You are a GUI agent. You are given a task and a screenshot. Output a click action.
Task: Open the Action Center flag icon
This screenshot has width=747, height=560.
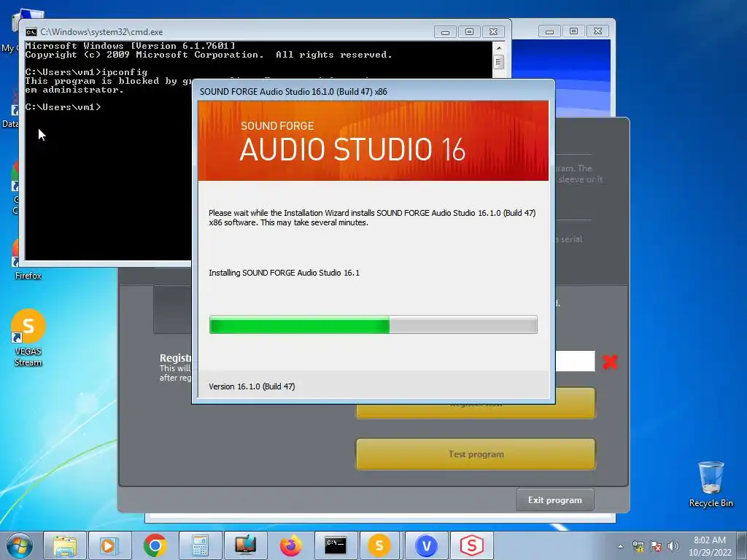tap(656, 546)
